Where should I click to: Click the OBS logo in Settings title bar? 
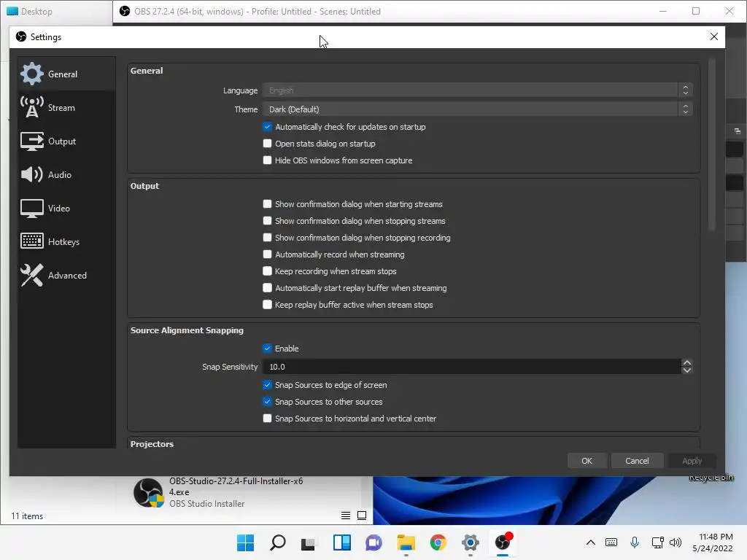pos(21,36)
